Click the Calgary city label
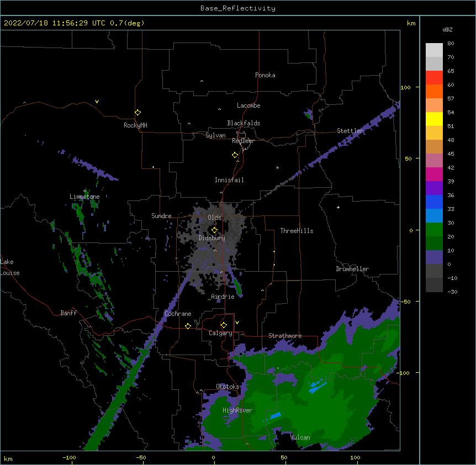476x465 pixels. [x=220, y=333]
